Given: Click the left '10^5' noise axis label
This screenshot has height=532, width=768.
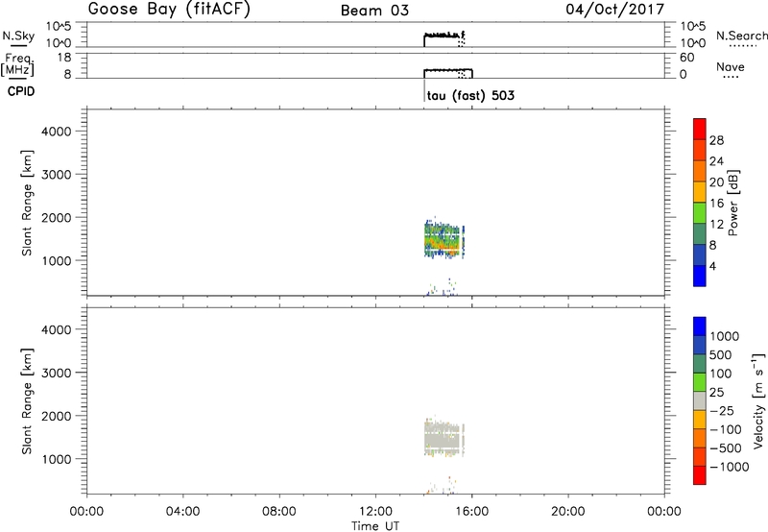Looking at the screenshot, I should pos(59,27).
